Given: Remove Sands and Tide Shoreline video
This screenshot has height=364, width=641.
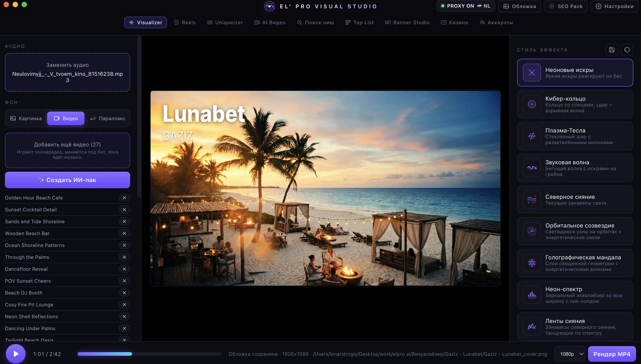Looking at the screenshot, I should pyautogui.click(x=124, y=221).
